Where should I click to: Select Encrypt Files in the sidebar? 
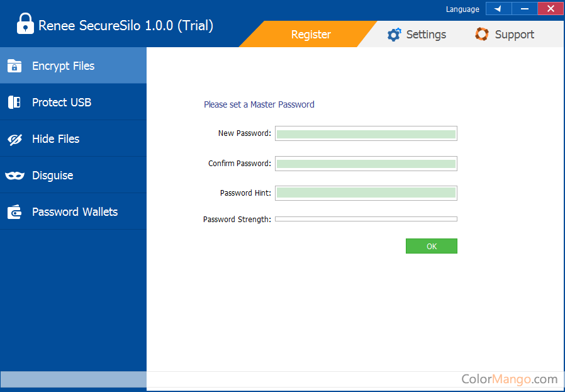[x=73, y=65]
